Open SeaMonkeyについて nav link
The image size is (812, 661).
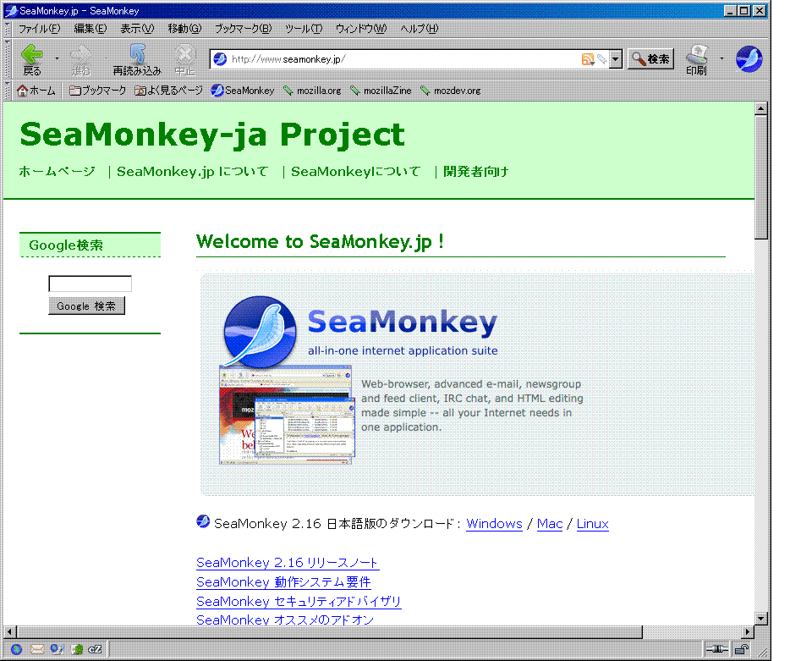coord(356,172)
